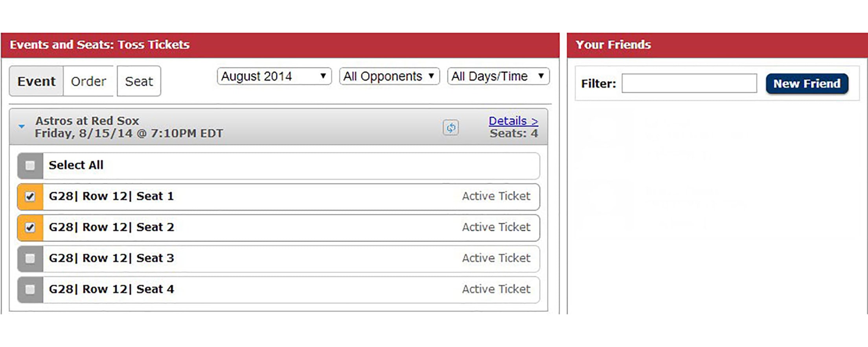Click the New Friend button
The image size is (868, 347).
click(807, 84)
